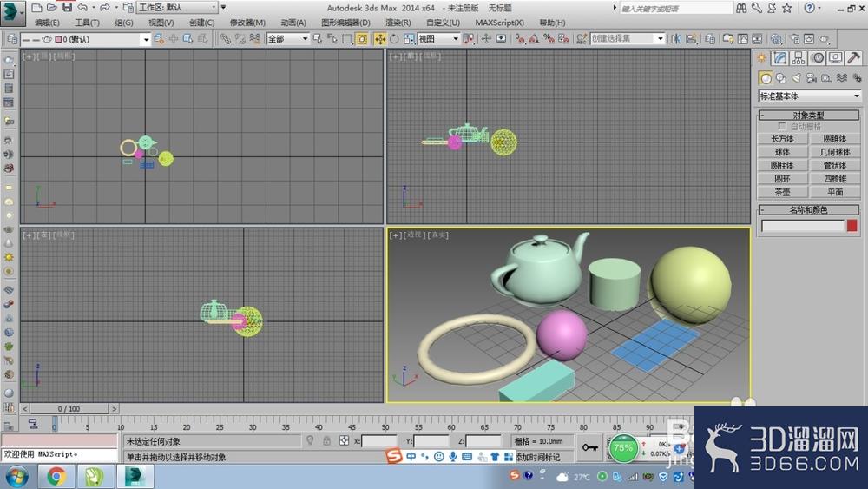Screen dimensions: 868x489
Task: Open the 3ds Max application menu logo
Action: (12, 12)
